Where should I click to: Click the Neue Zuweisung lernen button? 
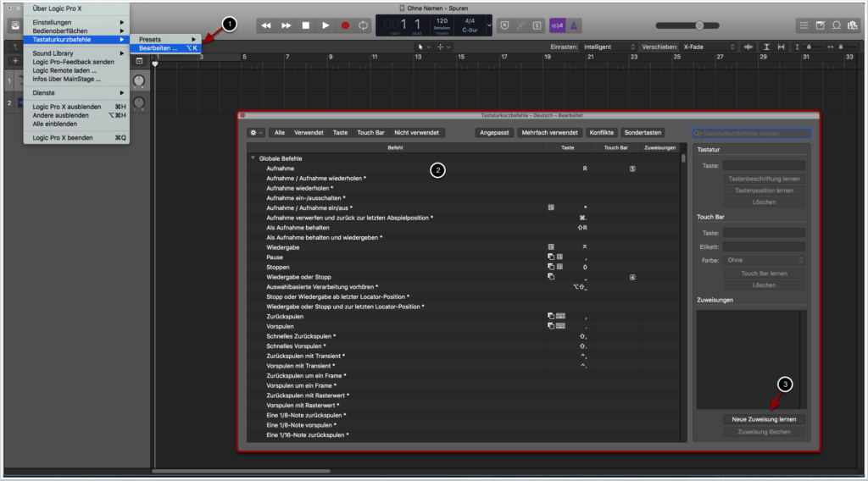tap(764, 419)
